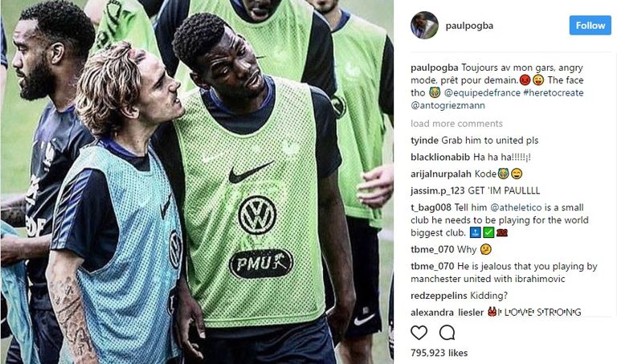
Task: Visit commenter jassim.p_123's profile
Action: [x=438, y=191]
